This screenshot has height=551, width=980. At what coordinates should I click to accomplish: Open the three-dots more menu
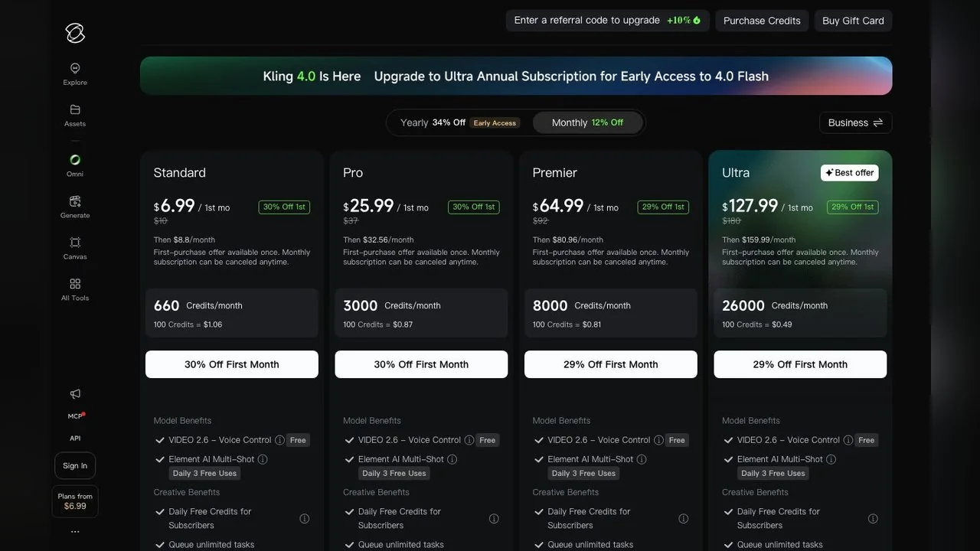coord(75,531)
